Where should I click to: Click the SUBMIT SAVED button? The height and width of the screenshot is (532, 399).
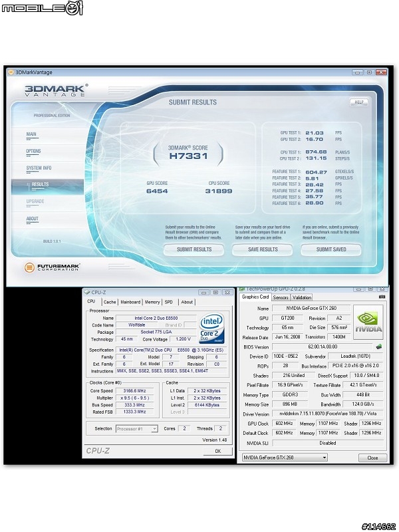click(x=331, y=249)
